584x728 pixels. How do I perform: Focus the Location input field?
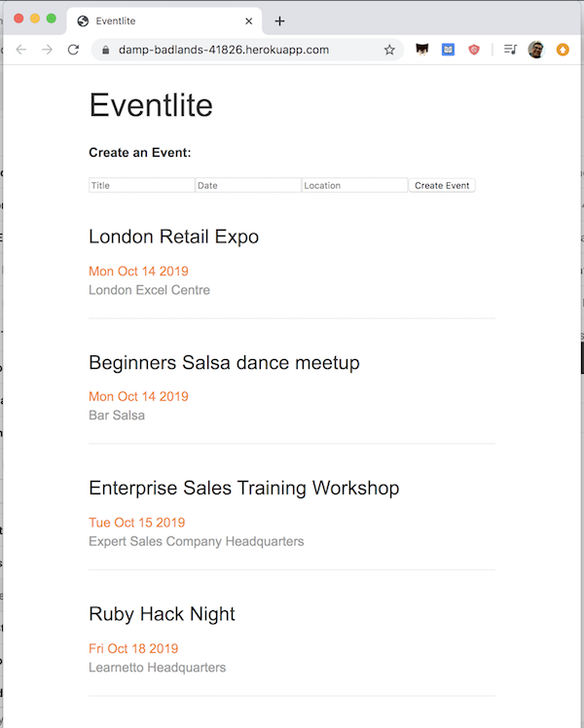pos(354,185)
